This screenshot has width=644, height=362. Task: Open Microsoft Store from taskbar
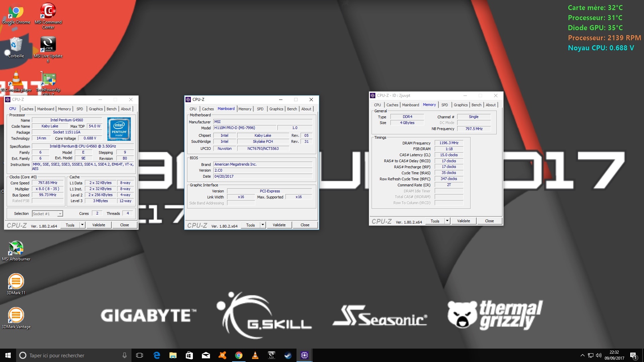coord(189,355)
